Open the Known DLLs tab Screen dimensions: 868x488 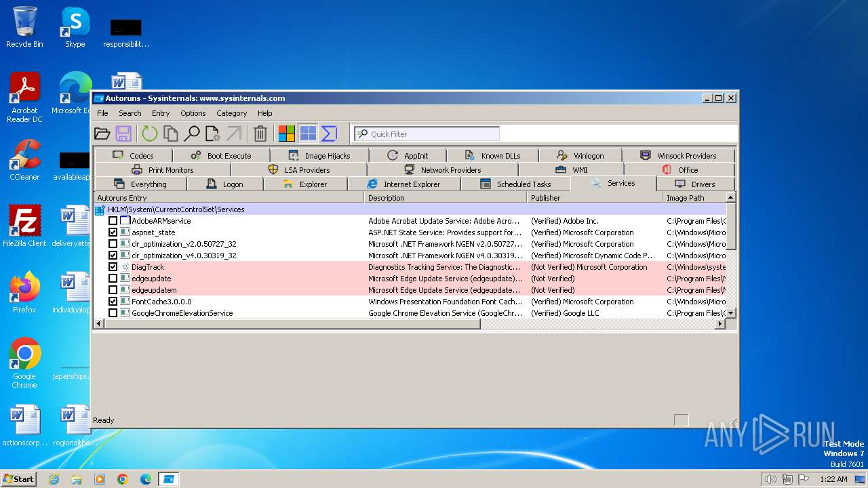[x=492, y=155]
